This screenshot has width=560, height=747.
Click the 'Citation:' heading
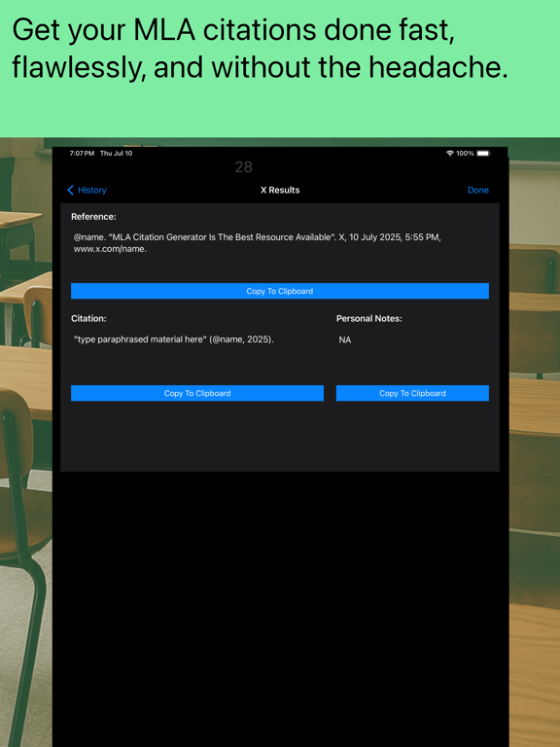click(88, 318)
